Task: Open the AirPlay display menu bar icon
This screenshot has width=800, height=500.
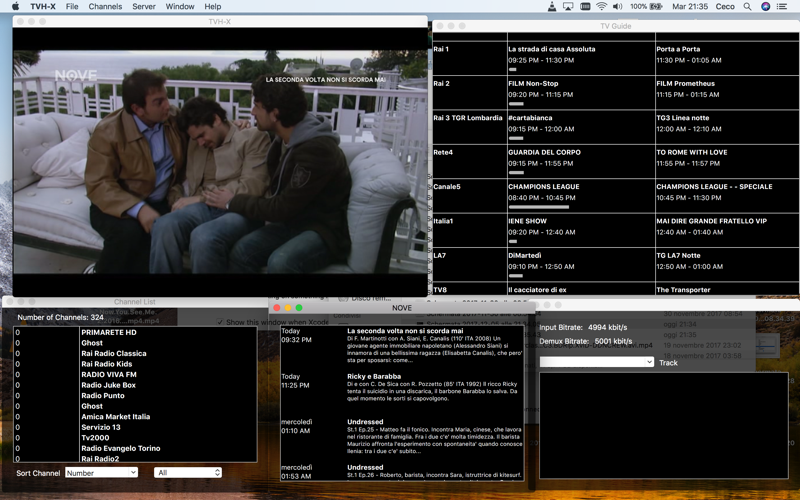Action: (x=568, y=7)
